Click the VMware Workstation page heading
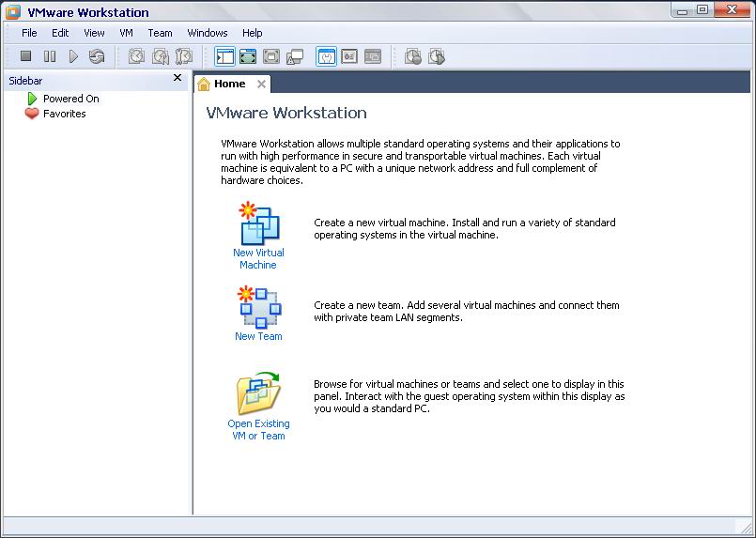This screenshot has height=538, width=756. pyautogui.click(x=286, y=113)
